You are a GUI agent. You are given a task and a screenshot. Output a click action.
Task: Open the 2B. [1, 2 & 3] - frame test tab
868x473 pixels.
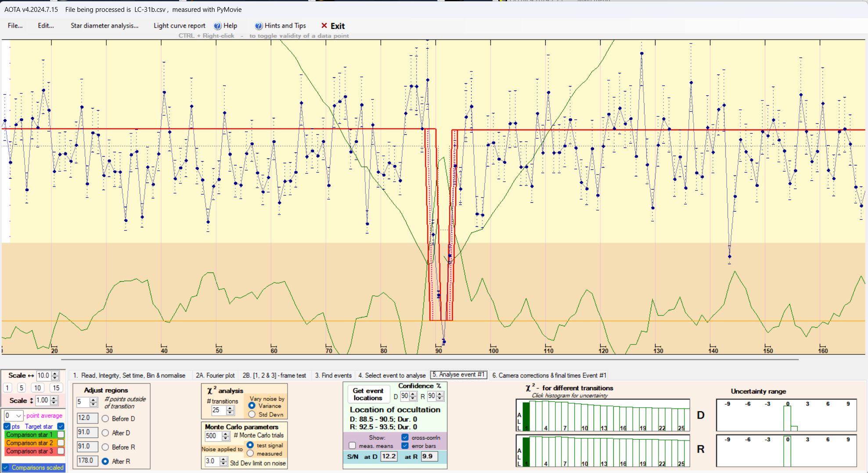pyautogui.click(x=274, y=375)
